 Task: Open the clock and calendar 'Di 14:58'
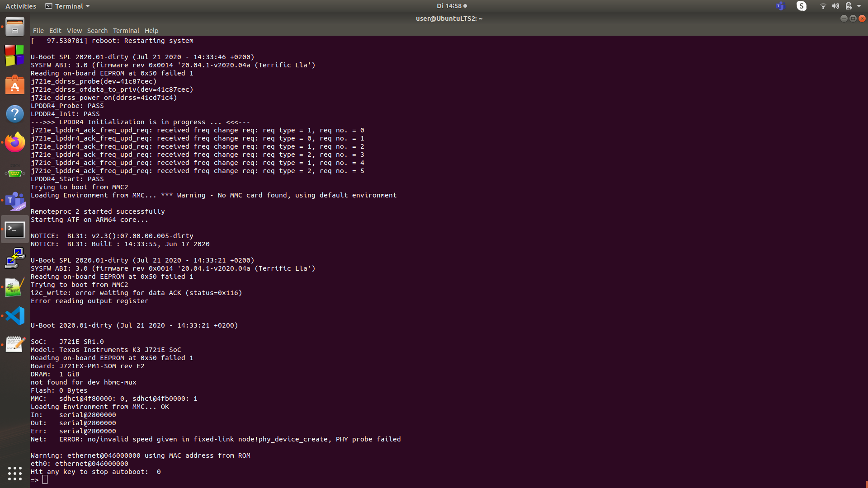[452, 6]
